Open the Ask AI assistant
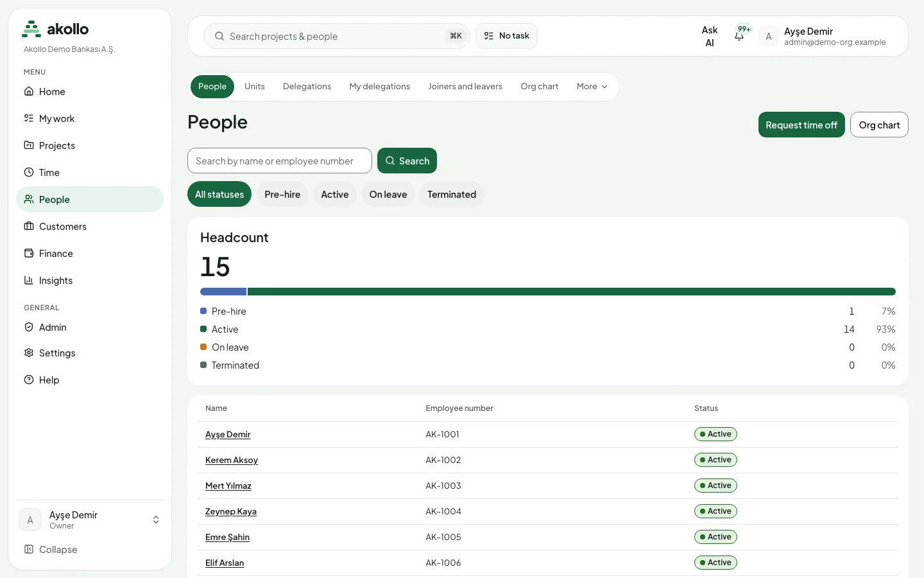 (x=710, y=36)
